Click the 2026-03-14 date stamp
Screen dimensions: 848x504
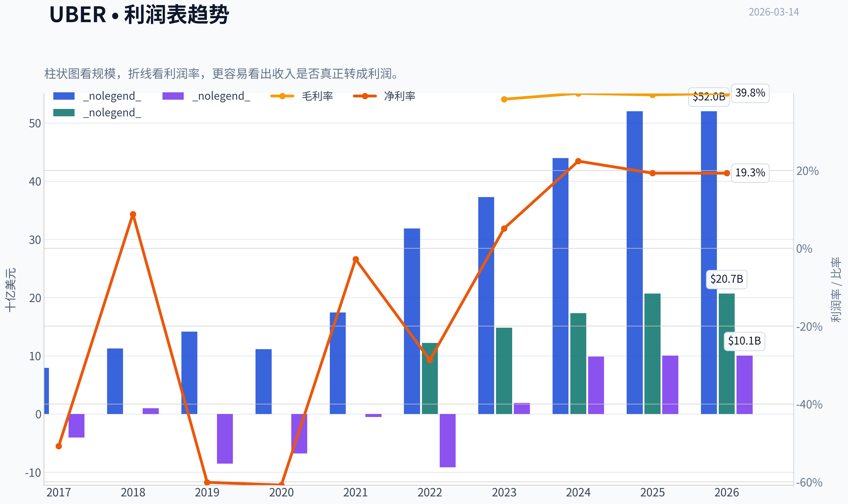[x=774, y=12]
